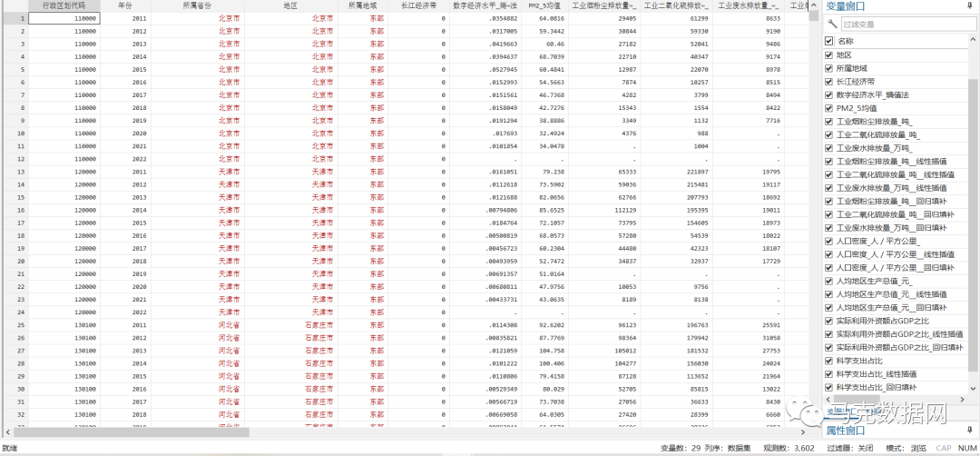Screen dimensions: 980x456
Task: Toggle the 数字经济水平_熵值法 checkbox
Action: 829,94
